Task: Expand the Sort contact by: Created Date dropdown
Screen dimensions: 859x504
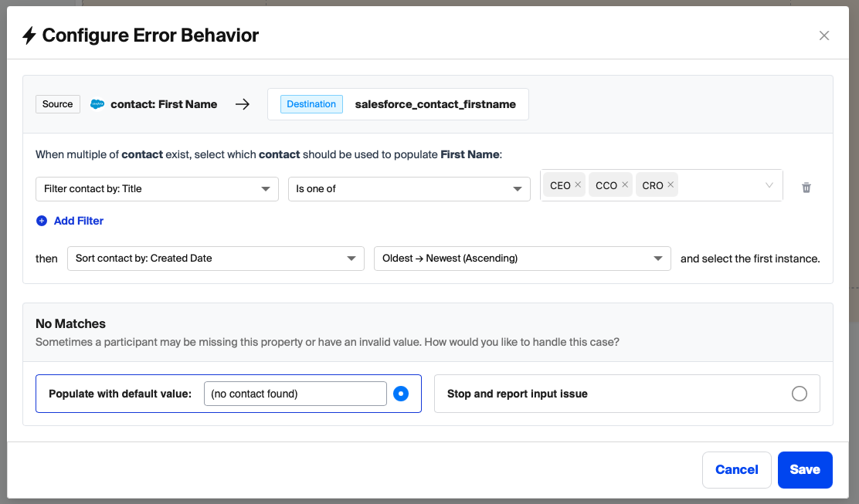Action: (216, 259)
